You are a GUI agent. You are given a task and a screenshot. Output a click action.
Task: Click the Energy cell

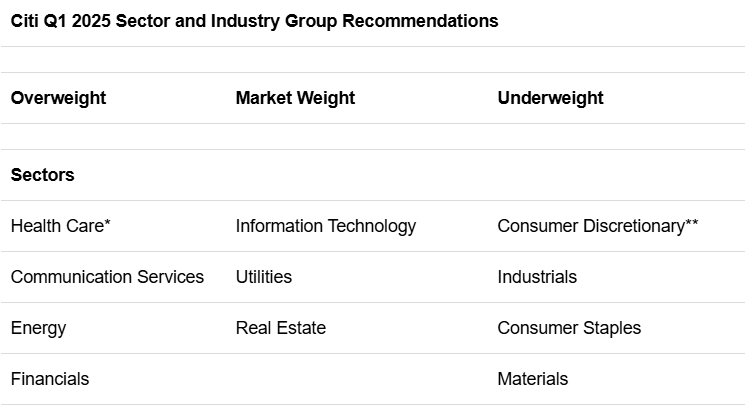point(38,328)
